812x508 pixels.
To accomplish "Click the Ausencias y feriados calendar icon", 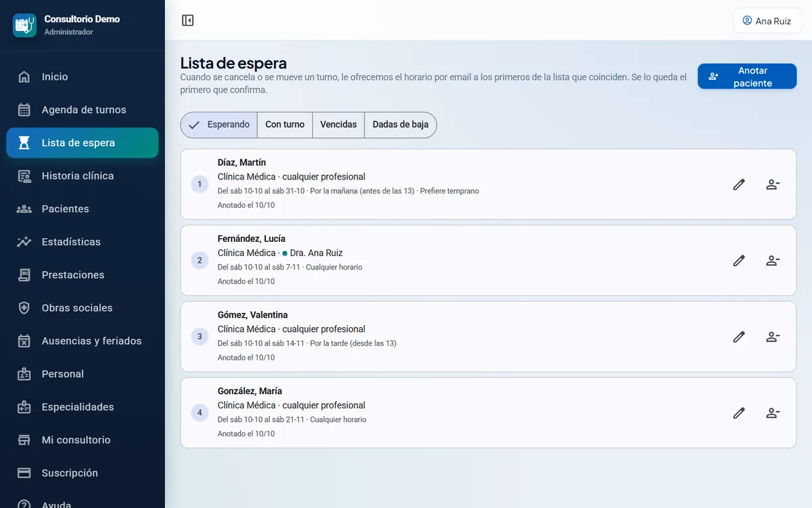I will (x=24, y=341).
